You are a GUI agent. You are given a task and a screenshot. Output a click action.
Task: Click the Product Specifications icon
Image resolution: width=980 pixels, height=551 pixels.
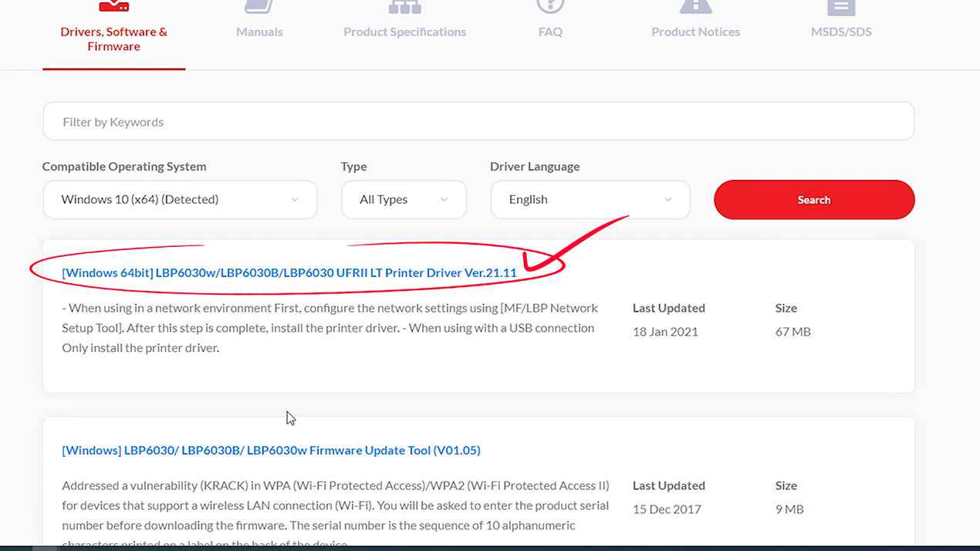pyautogui.click(x=404, y=6)
